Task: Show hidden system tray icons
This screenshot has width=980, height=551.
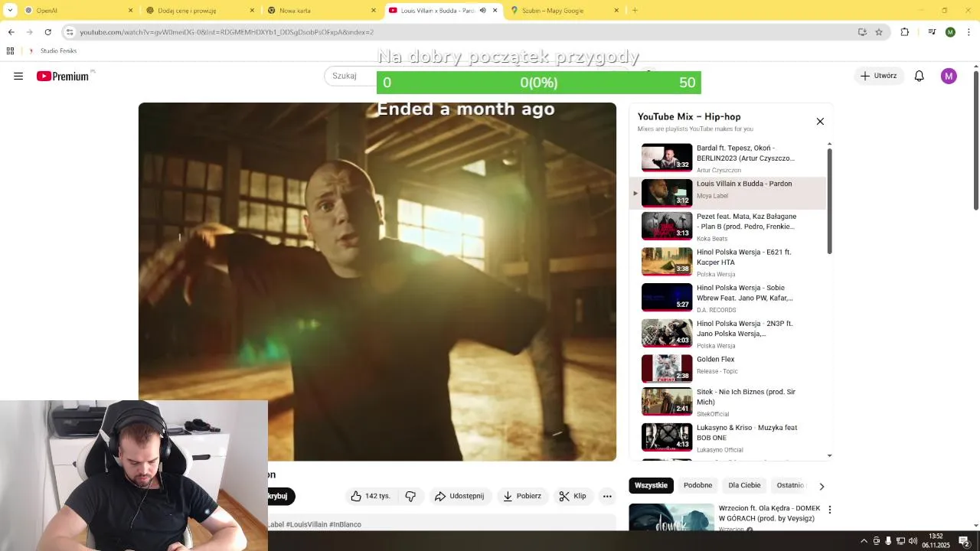Action: click(x=864, y=541)
